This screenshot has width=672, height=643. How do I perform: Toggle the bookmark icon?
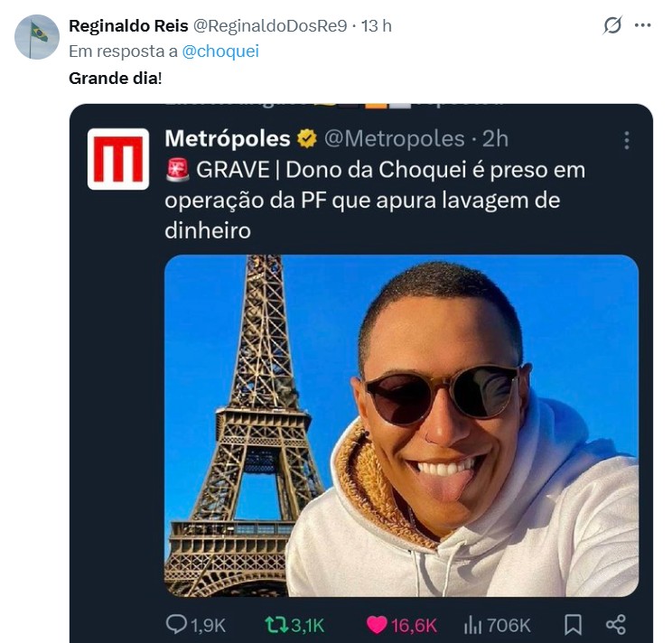pyautogui.click(x=573, y=624)
